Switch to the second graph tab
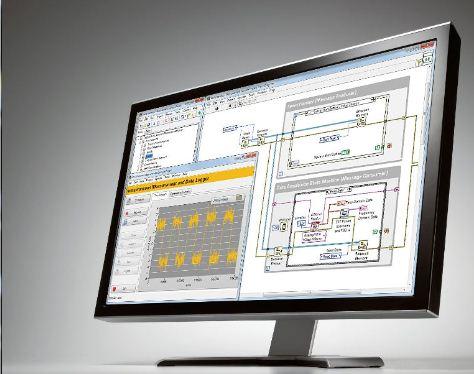Image resolution: width=474 pixels, height=374 pixels. click(180, 193)
